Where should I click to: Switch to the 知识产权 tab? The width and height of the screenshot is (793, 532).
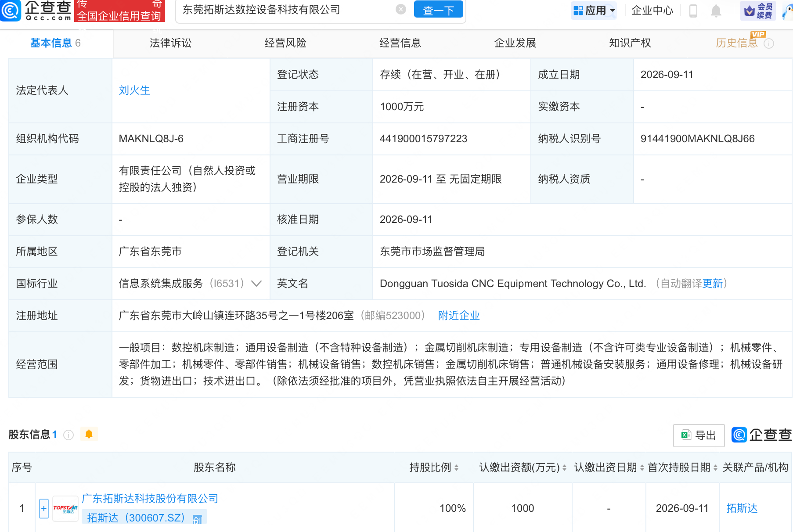pyautogui.click(x=630, y=43)
